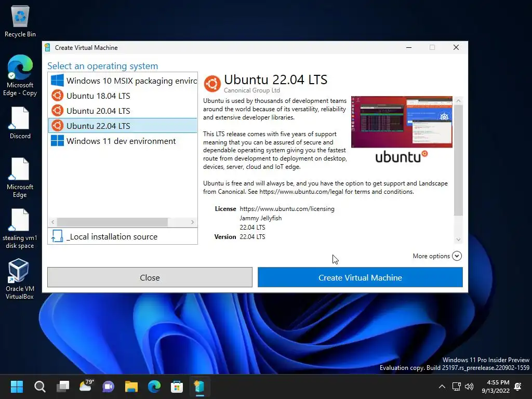Viewport: 532px width, 399px height.
Task: Minimize the Create Virtual Machine window
Action: [x=409, y=47]
